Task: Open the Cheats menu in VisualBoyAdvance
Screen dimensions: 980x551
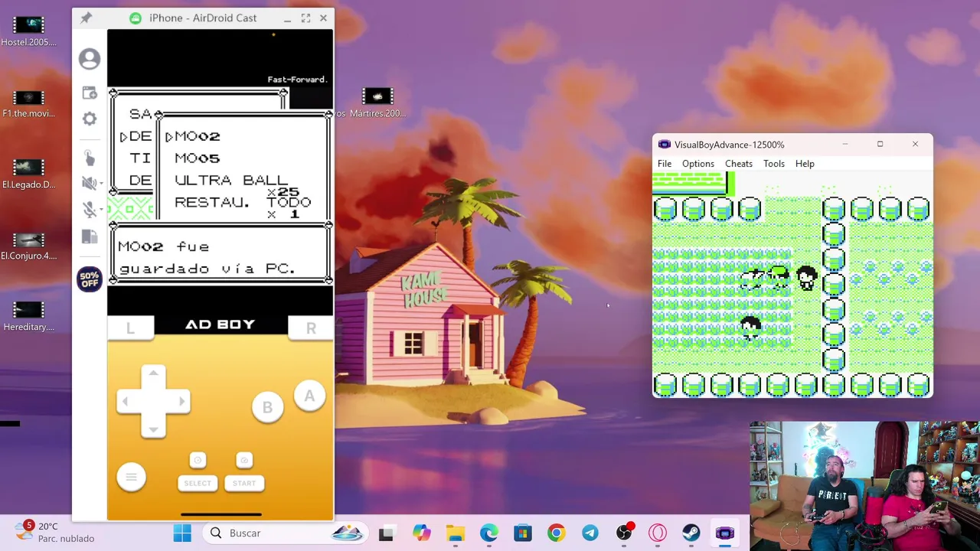Action: coord(739,164)
